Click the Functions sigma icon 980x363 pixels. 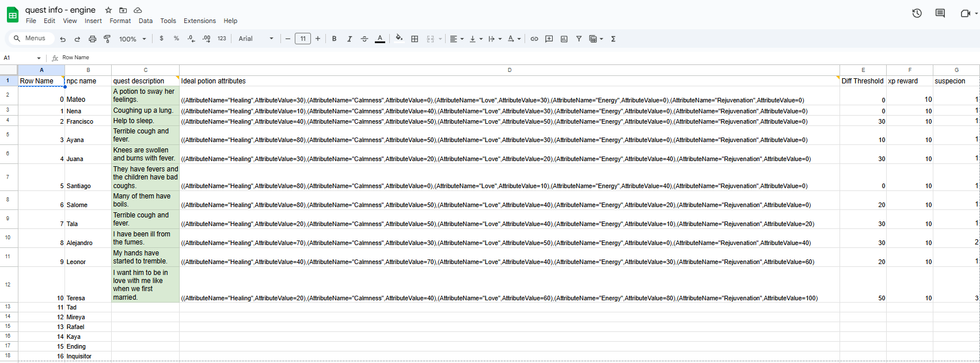pos(613,39)
